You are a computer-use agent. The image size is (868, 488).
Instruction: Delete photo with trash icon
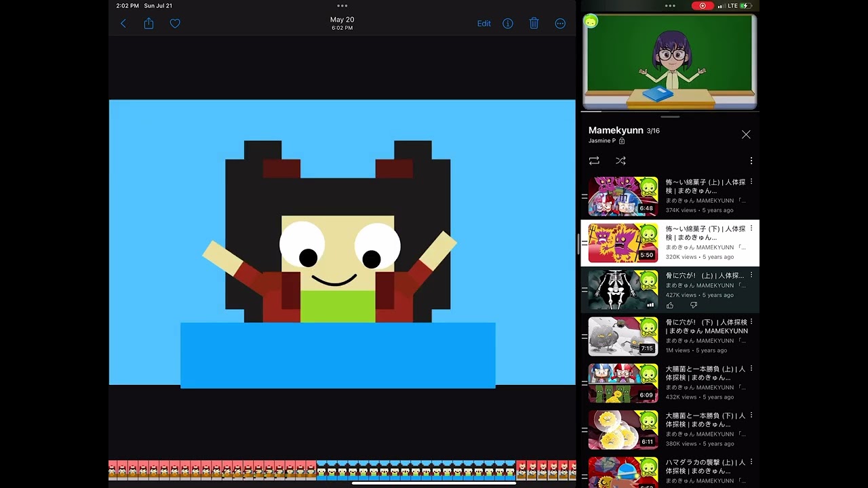click(x=534, y=24)
